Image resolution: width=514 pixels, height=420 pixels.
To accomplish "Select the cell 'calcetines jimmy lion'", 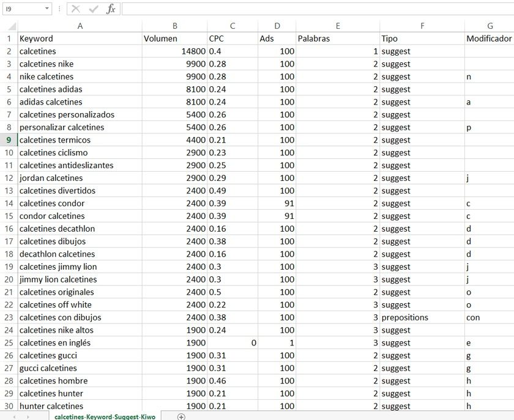I will [x=80, y=267].
